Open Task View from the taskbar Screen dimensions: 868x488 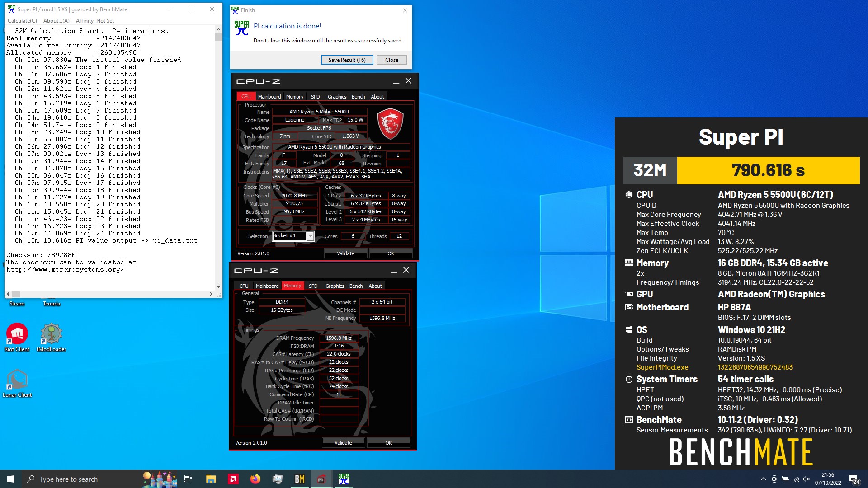pyautogui.click(x=188, y=479)
